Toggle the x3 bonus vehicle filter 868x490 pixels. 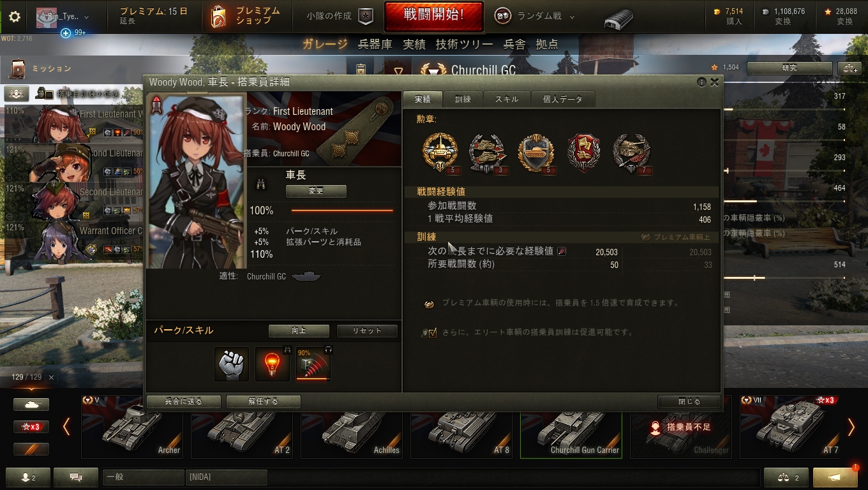[x=31, y=427]
